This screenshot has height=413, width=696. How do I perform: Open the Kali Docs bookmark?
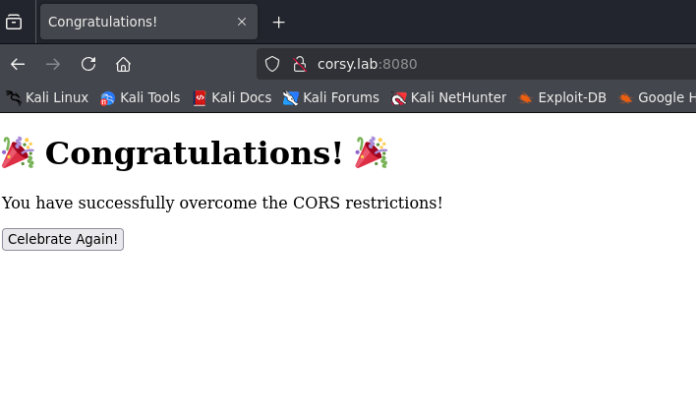(232, 97)
